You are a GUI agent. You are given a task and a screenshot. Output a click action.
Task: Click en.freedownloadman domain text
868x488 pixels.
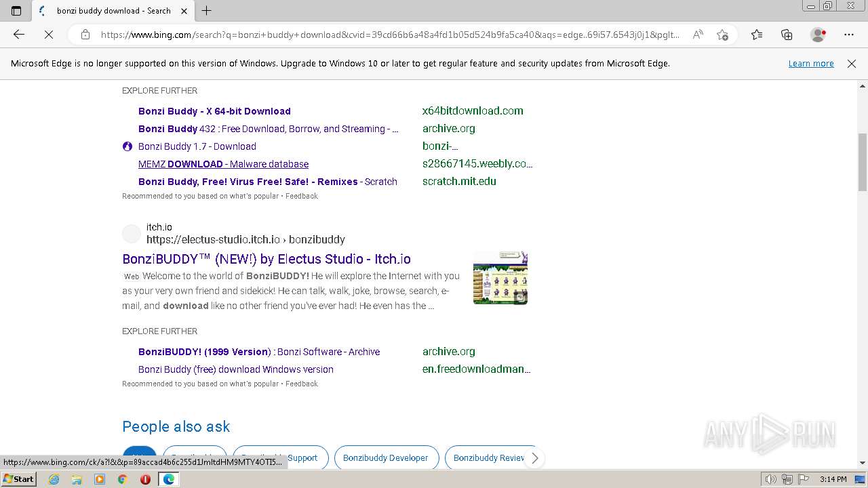476,369
